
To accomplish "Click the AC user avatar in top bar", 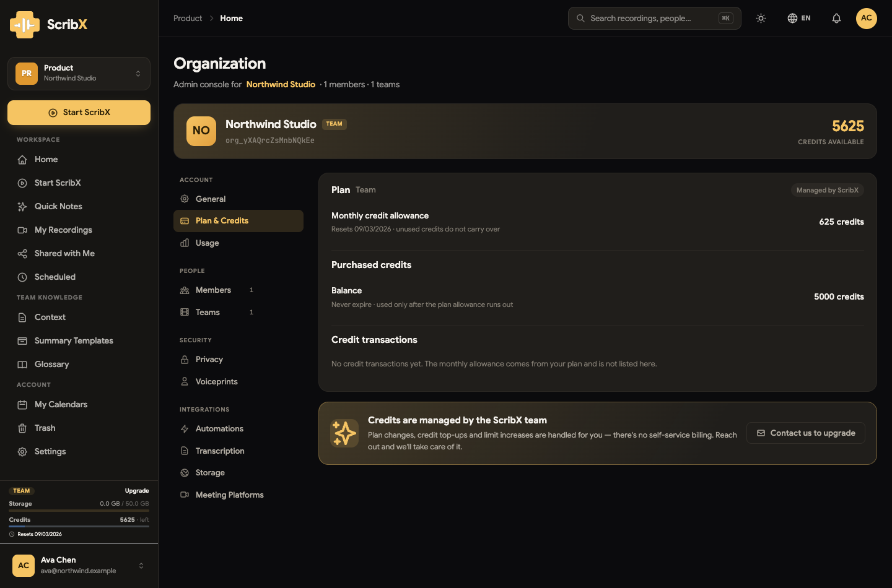I will [867, 19].
